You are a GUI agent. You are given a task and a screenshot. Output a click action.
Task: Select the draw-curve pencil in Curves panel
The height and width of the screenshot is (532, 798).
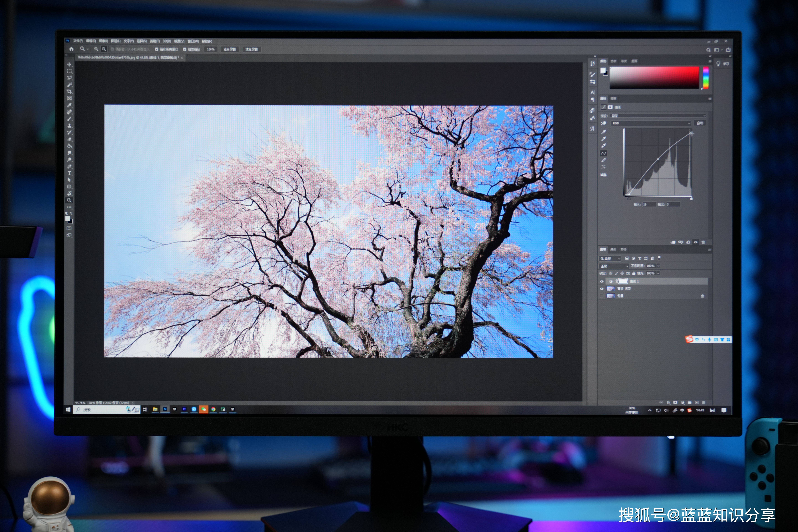pyautogui.click(x=604, y=160)
